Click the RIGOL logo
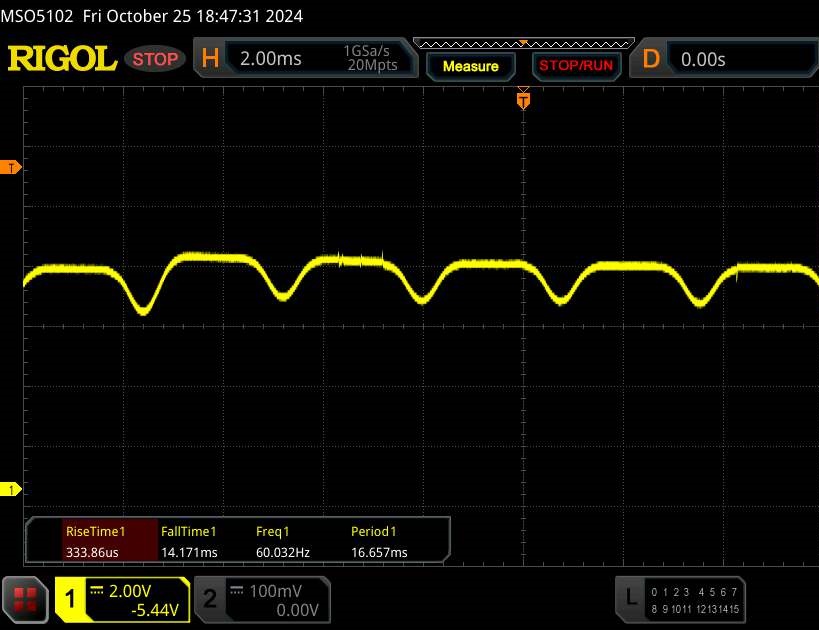Viewport: 819px width, 630px height. 62,59
